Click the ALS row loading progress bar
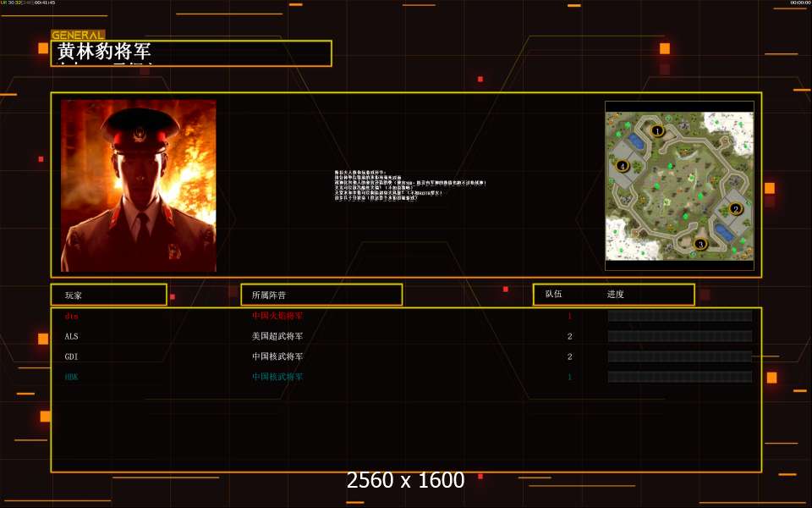 680,336
